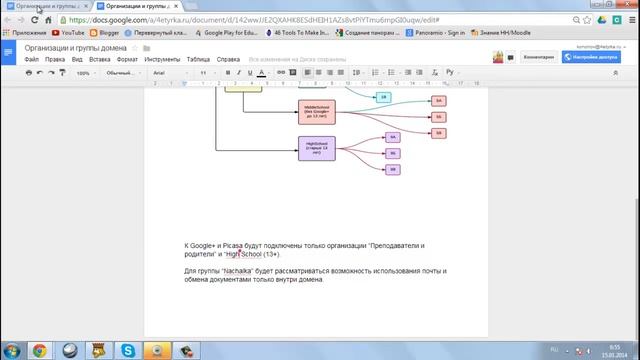Open the Blogger bookmark
Image resolution: width=640 pixels, height=360 pixels.
[x=104, y=33]
